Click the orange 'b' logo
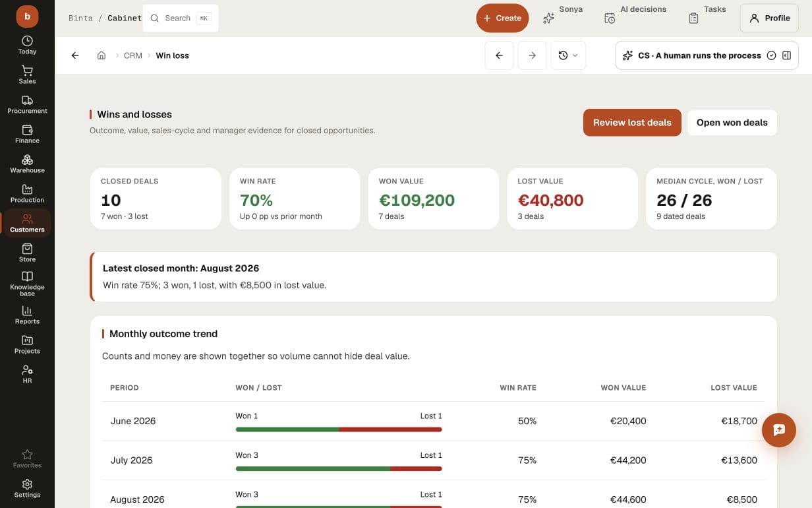The height and width of the screenshot is (508, 812). tap(27, 16)
